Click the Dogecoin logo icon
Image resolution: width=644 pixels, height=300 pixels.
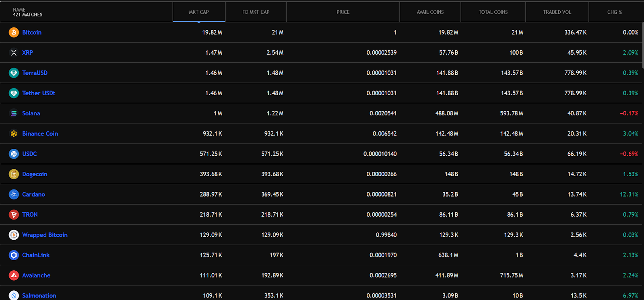coord(14,174)
